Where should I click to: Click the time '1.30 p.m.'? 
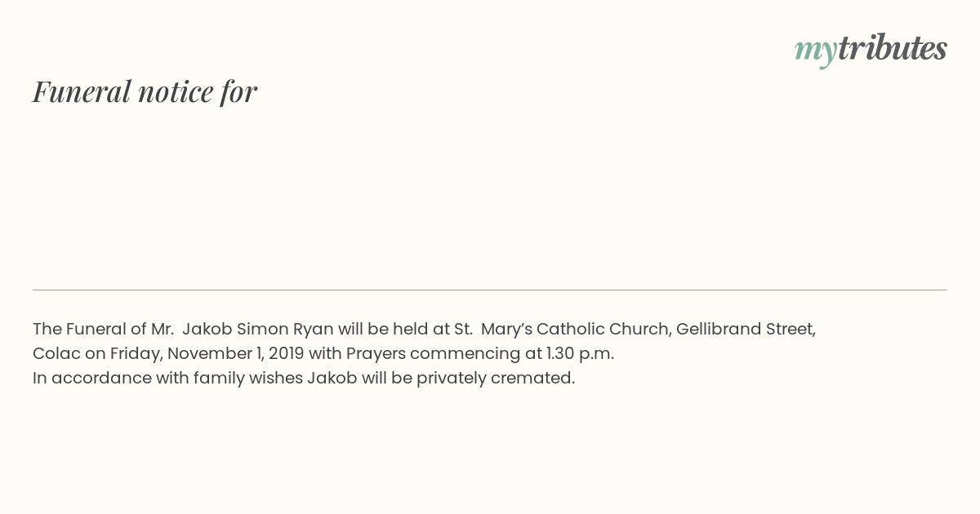point(580,354)
